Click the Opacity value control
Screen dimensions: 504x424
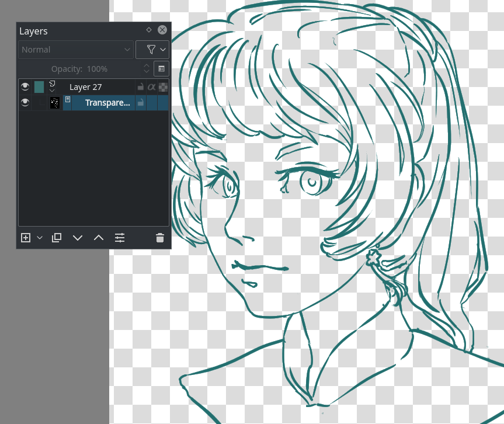pos(97,68)
